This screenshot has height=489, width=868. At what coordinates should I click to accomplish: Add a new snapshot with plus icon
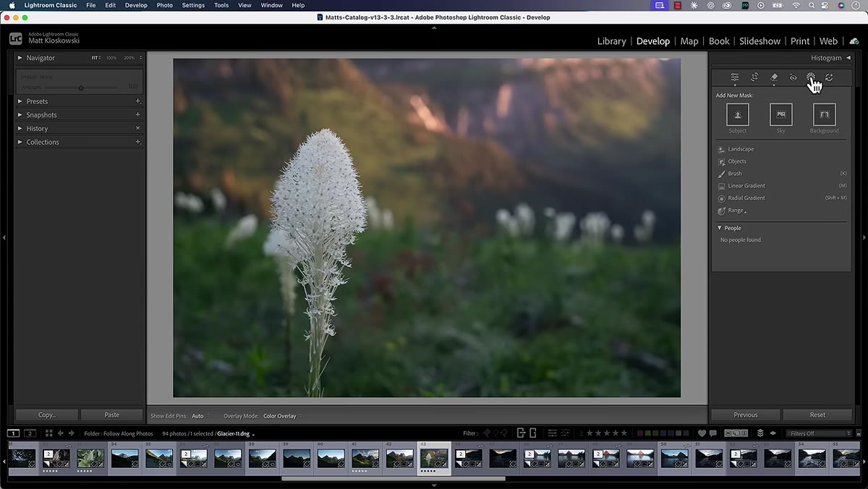[x=137, y=115]
